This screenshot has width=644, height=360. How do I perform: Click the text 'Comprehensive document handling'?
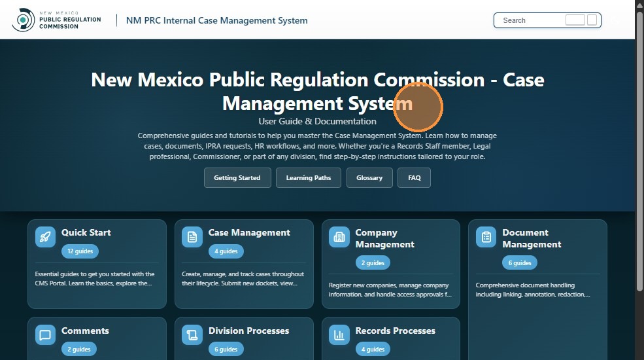525,285
